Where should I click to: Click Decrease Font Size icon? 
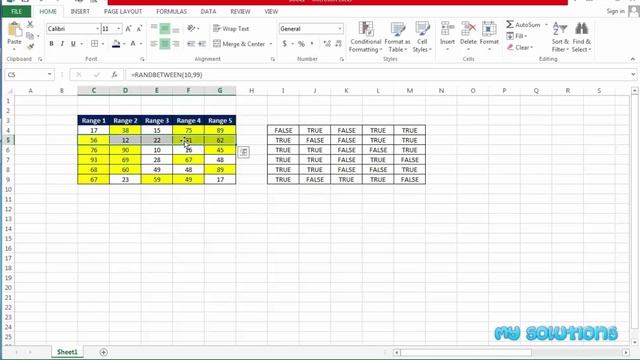pyautogui.click(x=139, y=29)
